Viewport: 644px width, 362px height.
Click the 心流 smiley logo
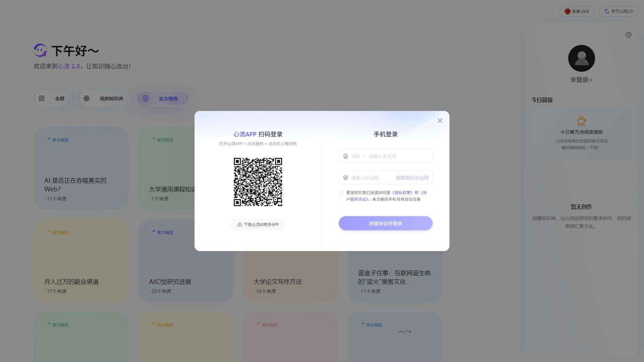pos(40,50)
